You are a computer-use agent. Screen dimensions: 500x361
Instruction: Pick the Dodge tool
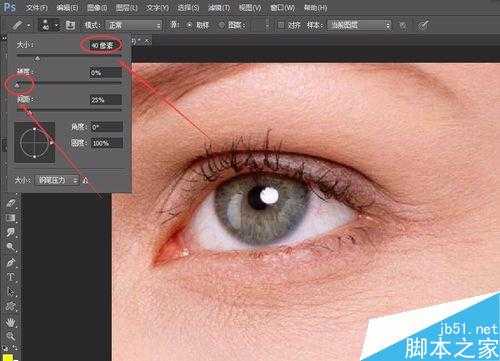pos(11,247)
